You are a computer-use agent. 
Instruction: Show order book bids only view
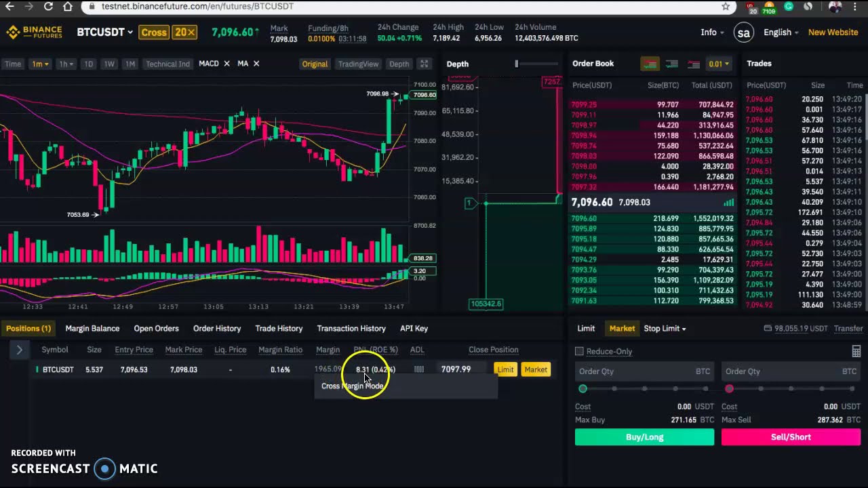[671, 64]
